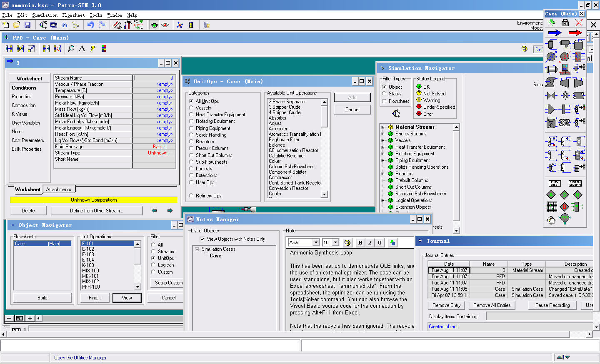The height and width of the screenshot is (364, 600).
Task: Open the Flowsheet menu
Action: click(73, 15)
